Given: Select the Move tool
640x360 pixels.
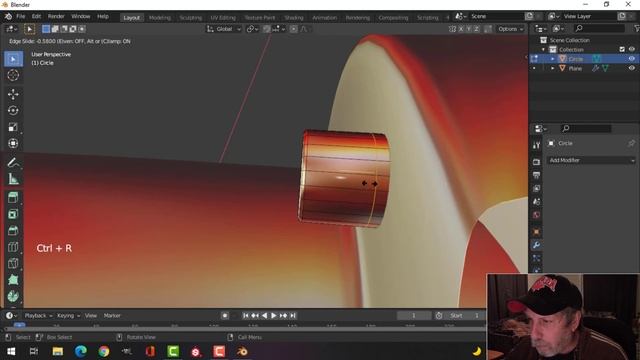Looking at the screenshot, I should tap(13, 94).
